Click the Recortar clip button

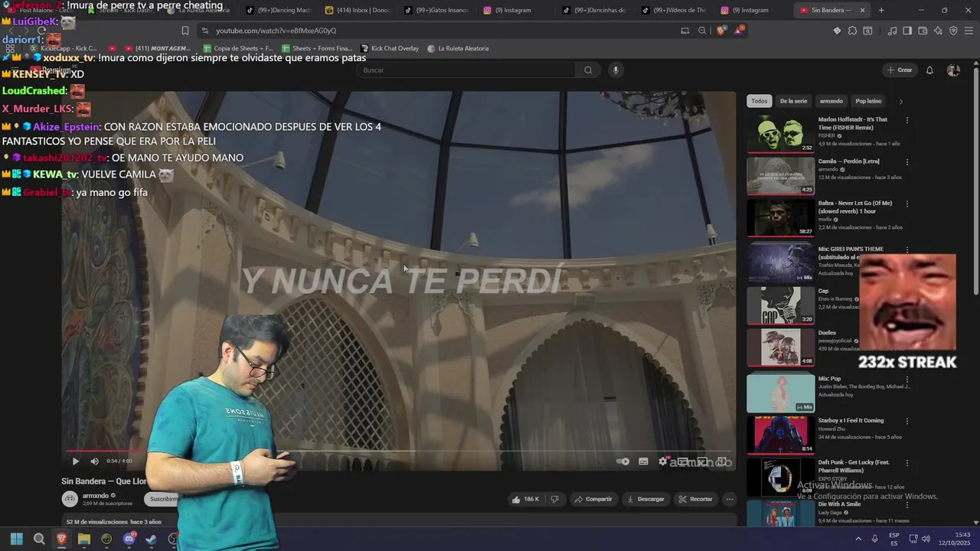tap(695, 499)
